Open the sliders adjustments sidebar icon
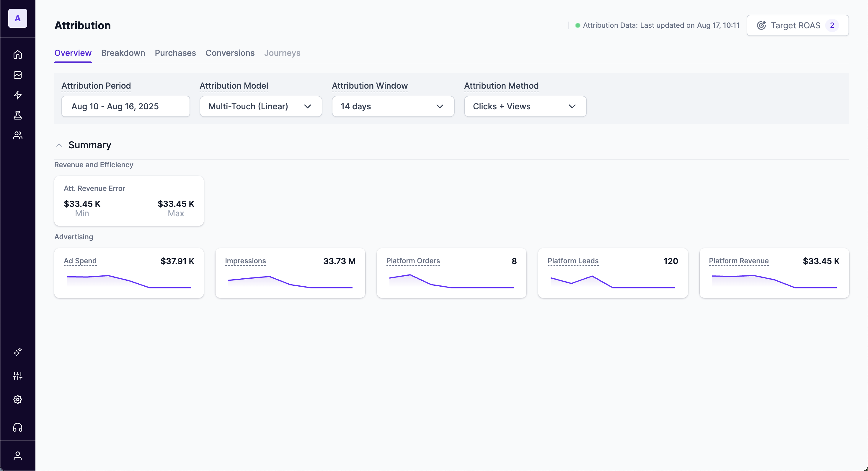The height and width of the screenshot is (471, 868). [x=17, y=376]
